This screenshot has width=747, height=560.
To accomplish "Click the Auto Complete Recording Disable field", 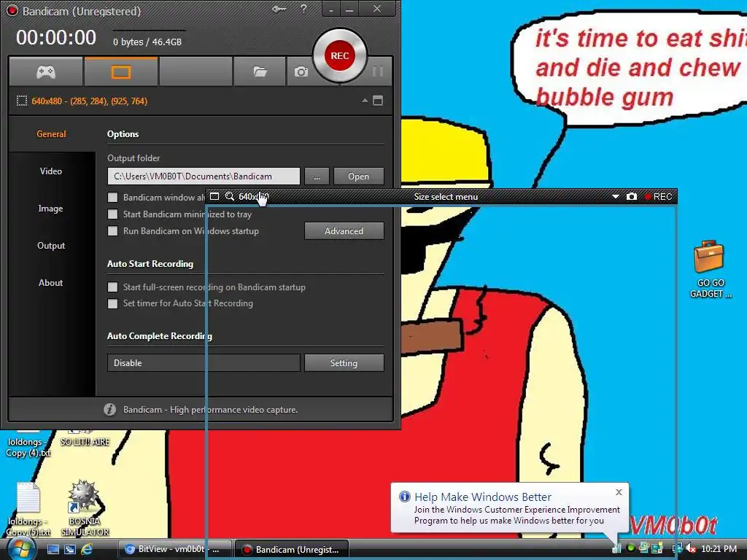I will pos(204,363).
